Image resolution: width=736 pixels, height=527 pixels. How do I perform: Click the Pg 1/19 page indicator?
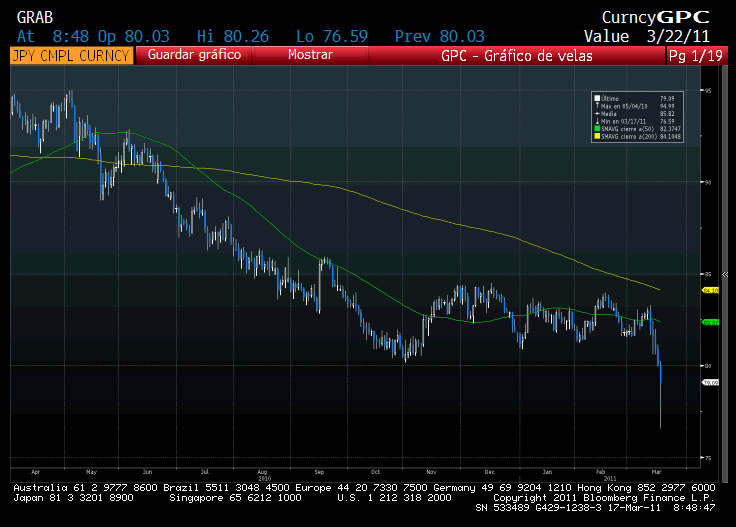pyautogui.click(x=696, y=56)
